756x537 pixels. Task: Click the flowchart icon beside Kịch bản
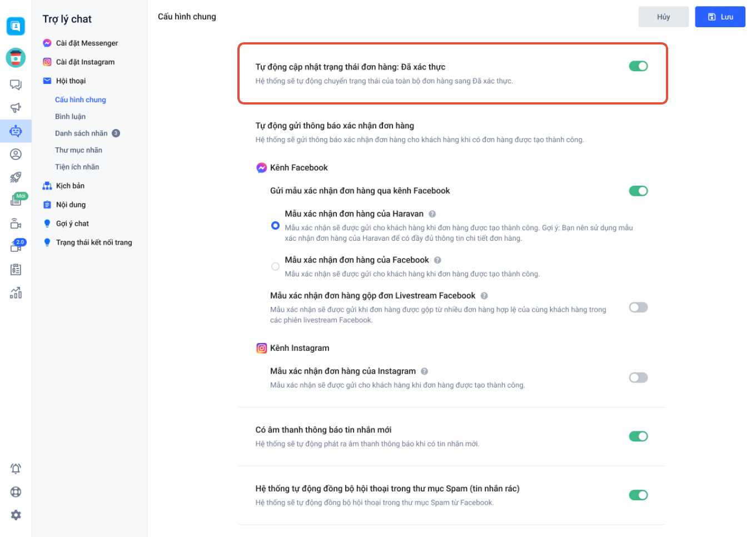click(x=47, y=186)
